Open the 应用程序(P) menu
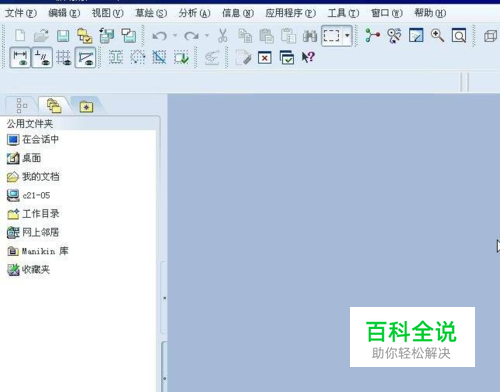500x392 pixels. point(290,13)
